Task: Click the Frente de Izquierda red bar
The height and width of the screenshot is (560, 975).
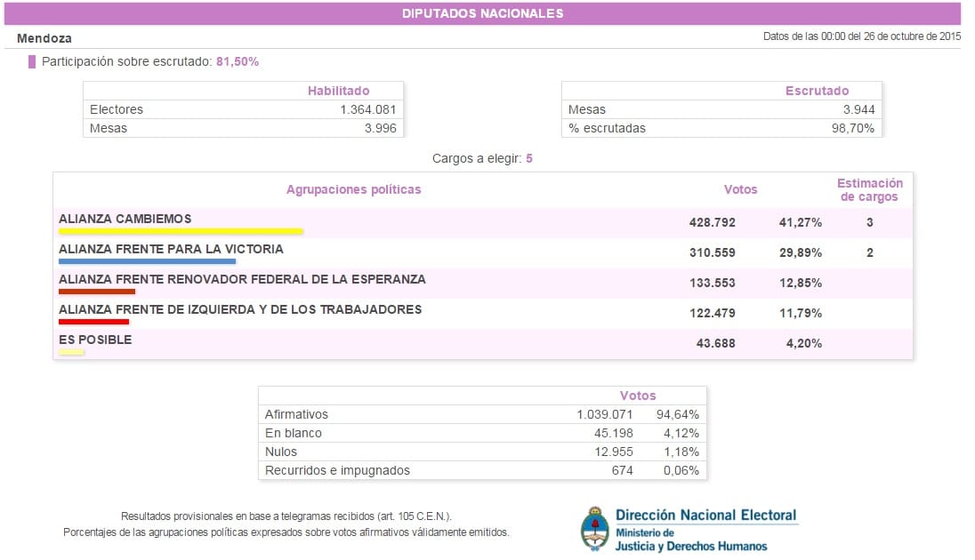Action: (x=93, y=322)
